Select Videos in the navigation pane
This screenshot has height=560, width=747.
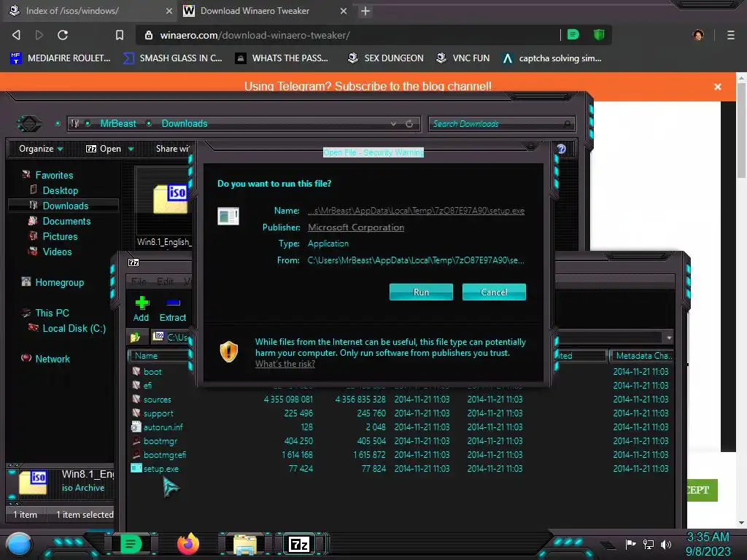coord(57,252)
